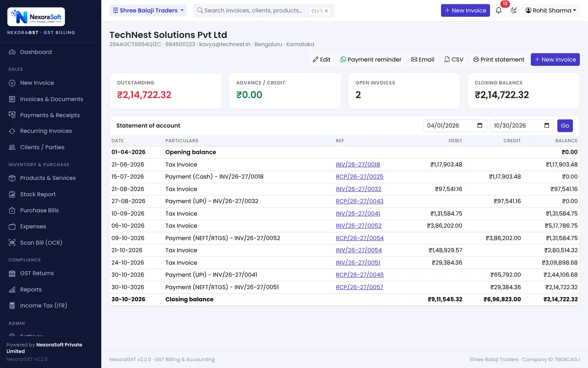Click the Outstanding ₹2,14,722.32 amount
Screen dimensions: 588x368
[x=144, y=95]
